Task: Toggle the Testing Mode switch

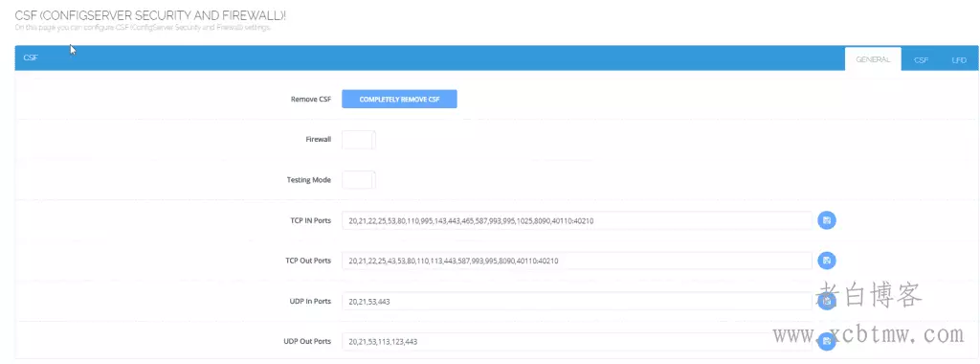Action: [x=359, y=179]
